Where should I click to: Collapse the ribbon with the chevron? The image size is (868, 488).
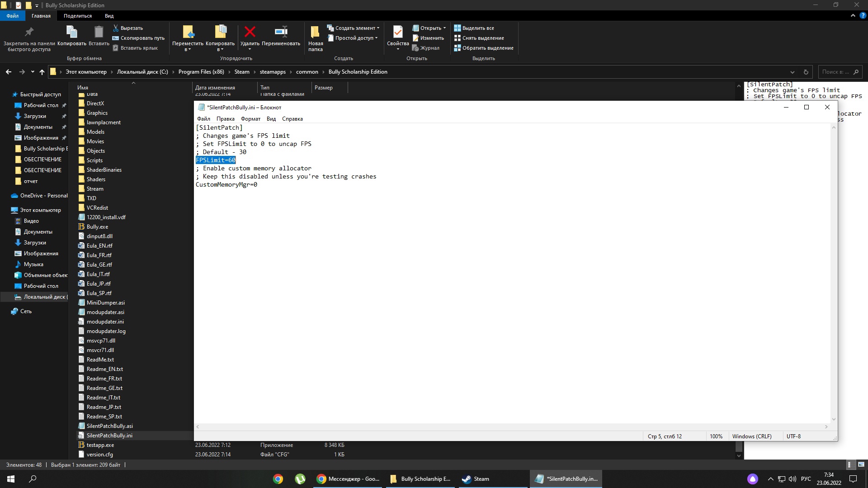tap(853, 15)
